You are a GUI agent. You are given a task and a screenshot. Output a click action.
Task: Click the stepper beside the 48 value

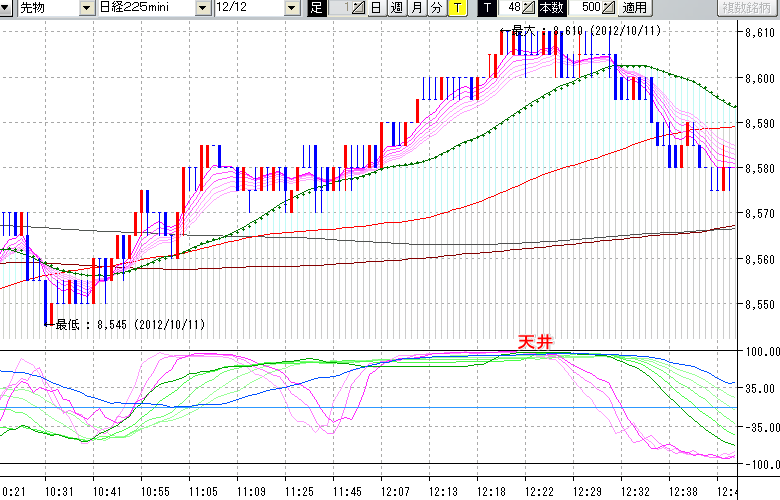[x=529, y=8]
